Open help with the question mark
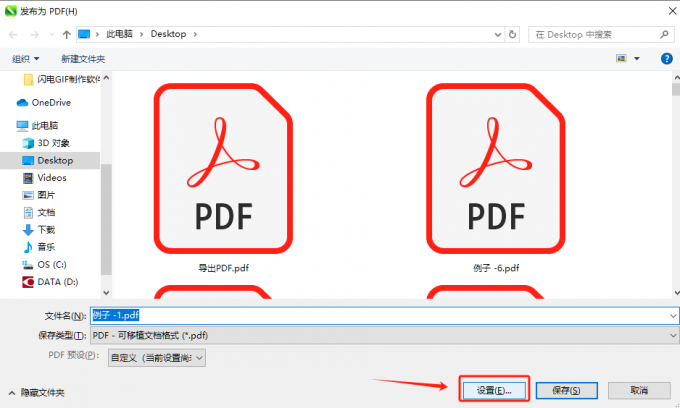Image resolution: width=680 pixels, height=408 pixels. [x=667, y=58]
